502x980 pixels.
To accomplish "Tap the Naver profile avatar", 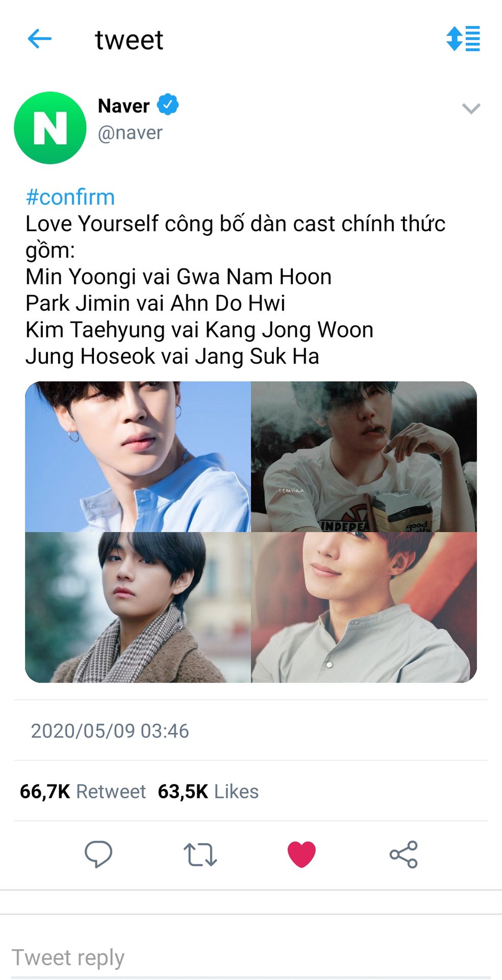I will 50,128.
